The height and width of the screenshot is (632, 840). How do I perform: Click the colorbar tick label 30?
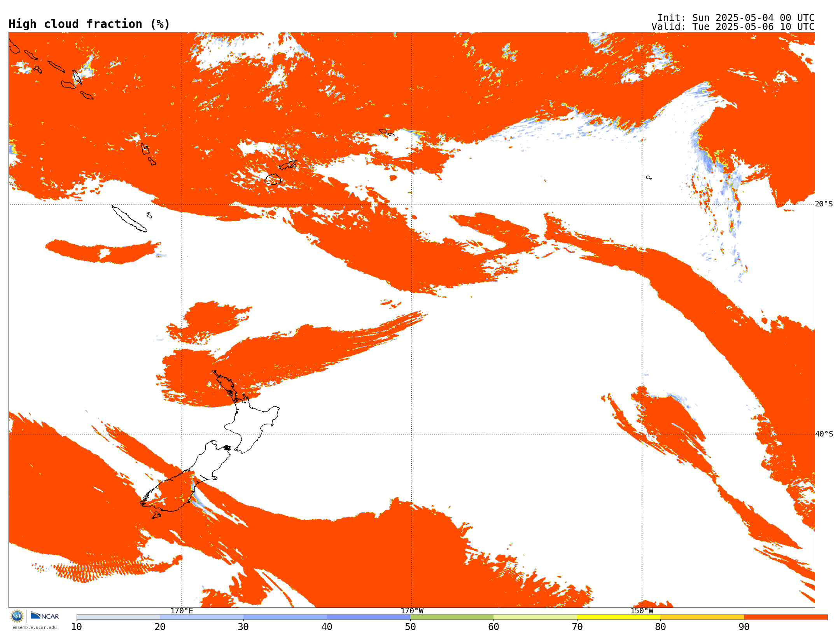(x=243, y=627)
